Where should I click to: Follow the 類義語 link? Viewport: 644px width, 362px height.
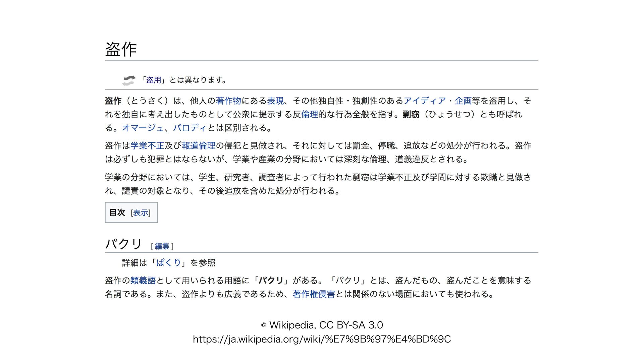pos(143,281)
